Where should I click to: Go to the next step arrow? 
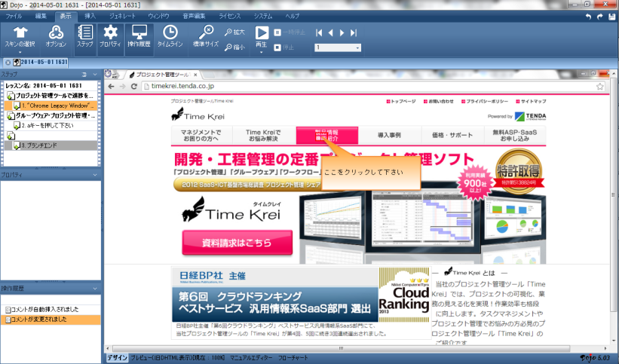(342, 32)
